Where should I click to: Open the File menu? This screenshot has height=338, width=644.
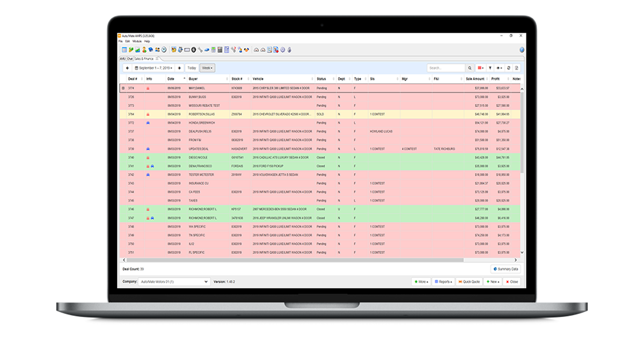coord(121,41)
